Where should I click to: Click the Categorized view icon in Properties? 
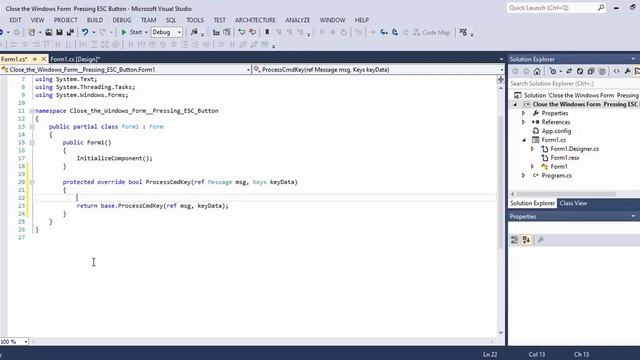pos(515,240)
